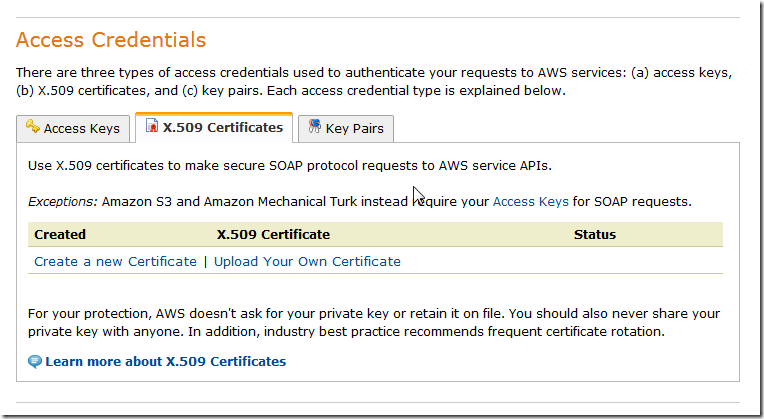
Task: Click the icon on the Key Pairs tab
Action: point(314,127)
